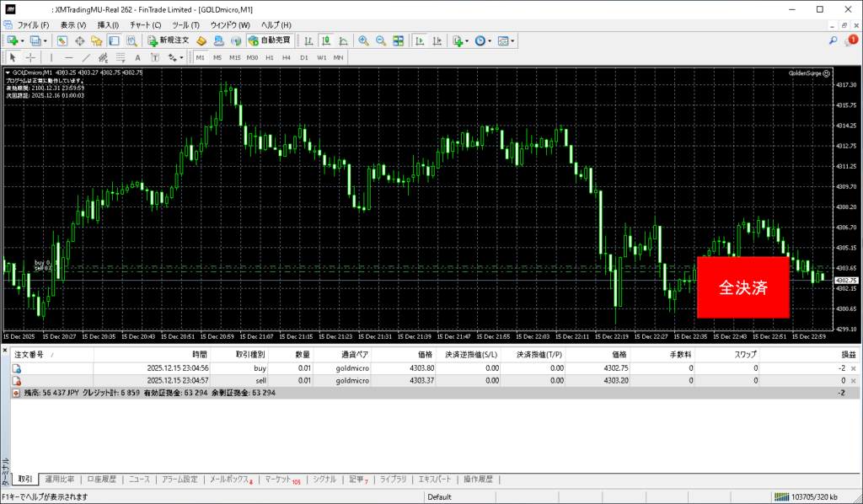Open the search magnifier at top right
The width and height of the screenshot is (863, 504).
833,40
